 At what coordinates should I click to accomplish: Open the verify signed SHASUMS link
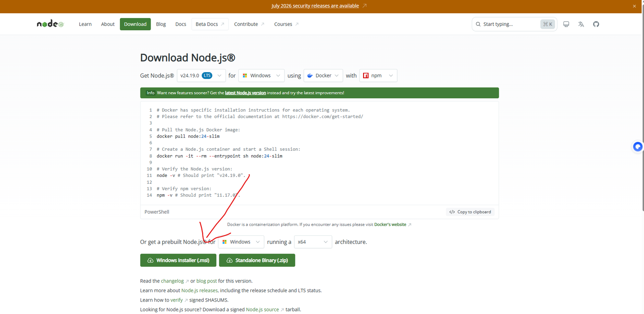pos(179,300)
